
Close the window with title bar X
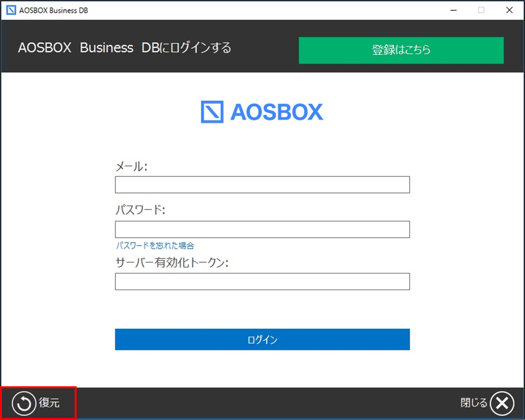(x=509, y=10)
